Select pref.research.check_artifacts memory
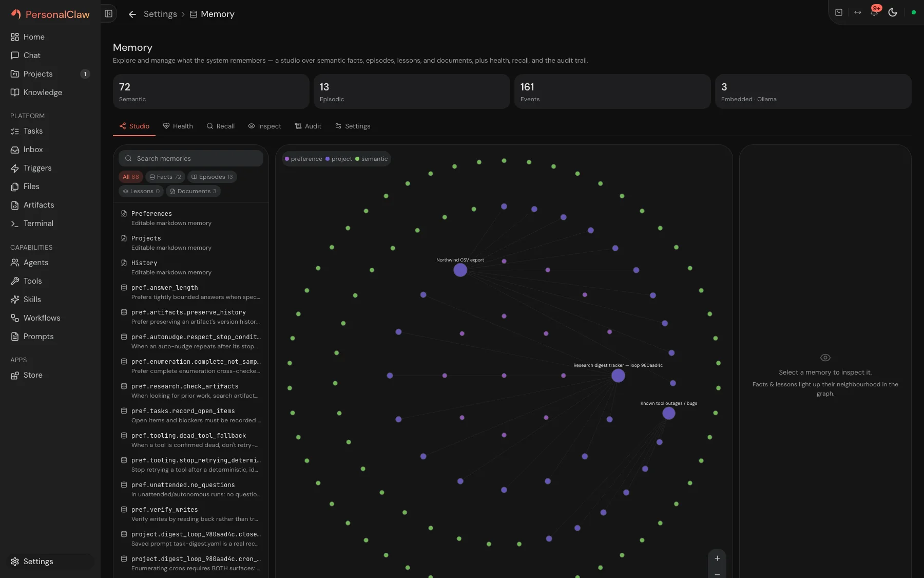Image resolution: width=924 pixels, height=578 pixels. tap(191, 390)
